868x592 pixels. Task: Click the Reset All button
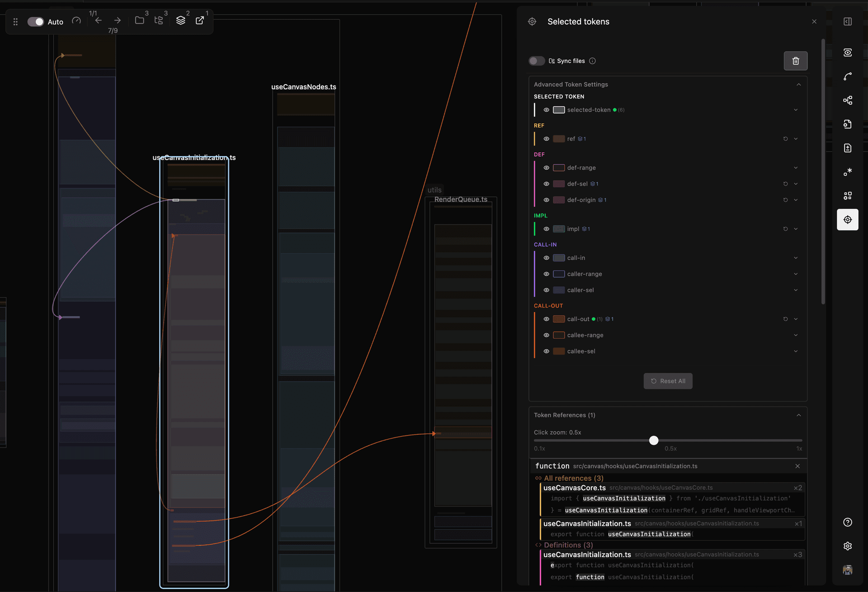pyautogui.click(x=668, y=381)
